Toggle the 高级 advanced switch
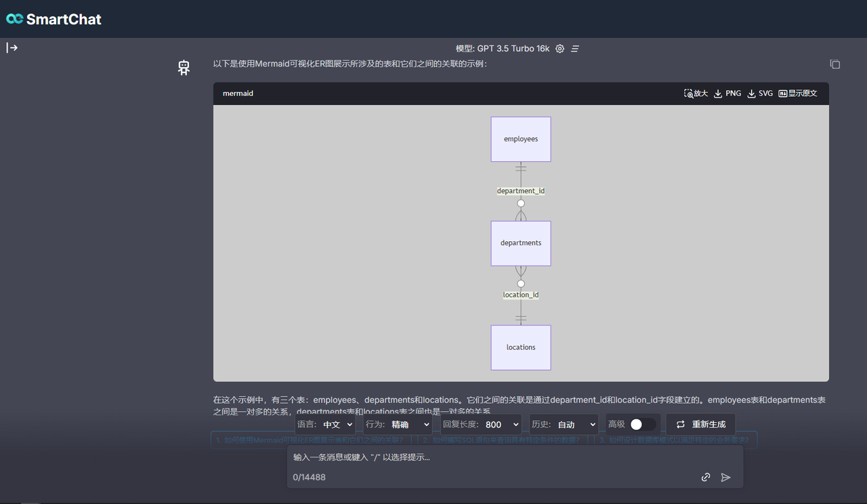This screenshot has height=504, width=867. point(643,425)
